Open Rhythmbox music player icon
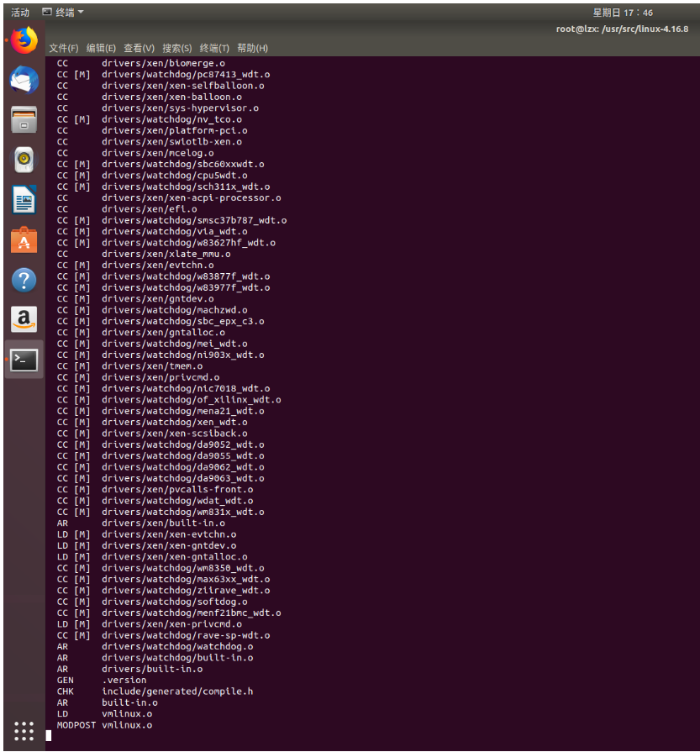Image resolution: width=700 pixels, height=752 pixels. pyautogui.click(x=24, y=160)
